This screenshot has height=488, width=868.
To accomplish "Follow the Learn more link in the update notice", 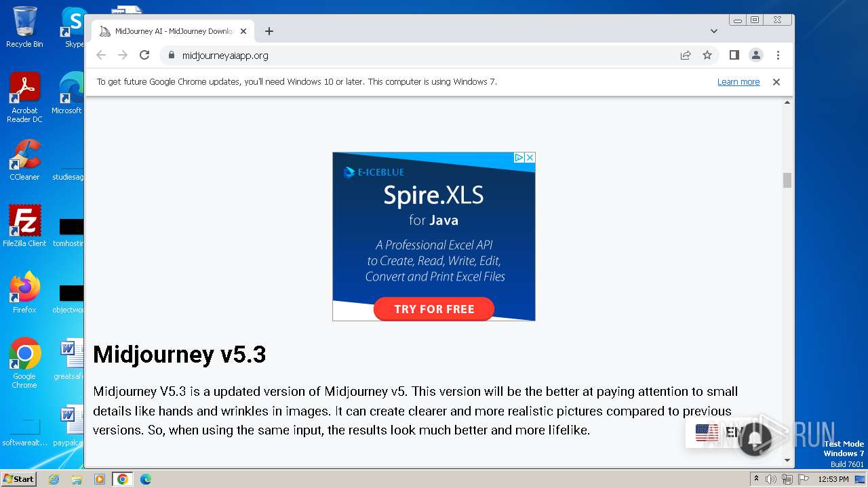I will (x=738, y=82).
